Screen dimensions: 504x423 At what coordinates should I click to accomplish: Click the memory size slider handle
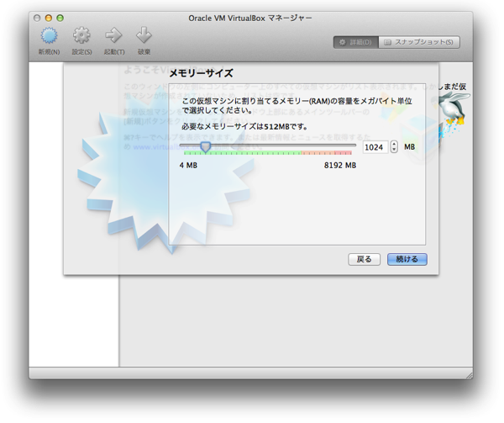205,146
